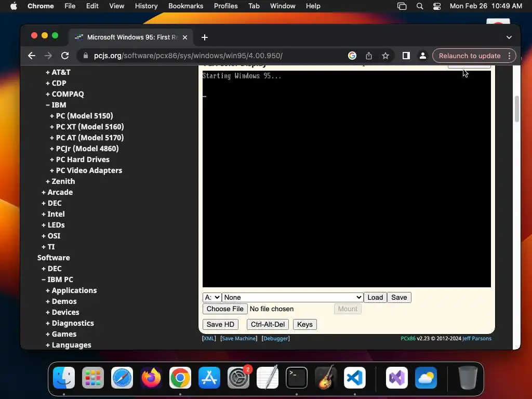Open the Window menu

[283, 6]
